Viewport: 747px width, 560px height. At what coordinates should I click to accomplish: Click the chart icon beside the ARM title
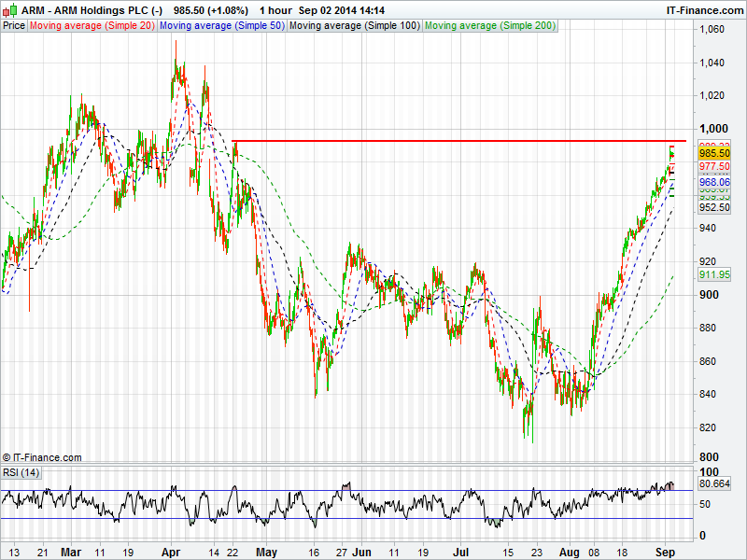[x=10, y=9]
